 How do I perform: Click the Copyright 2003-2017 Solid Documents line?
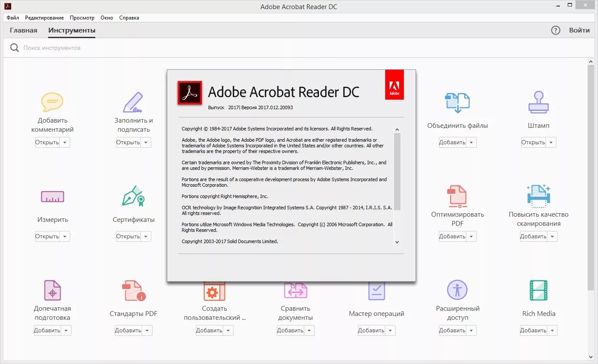(230, 241)
